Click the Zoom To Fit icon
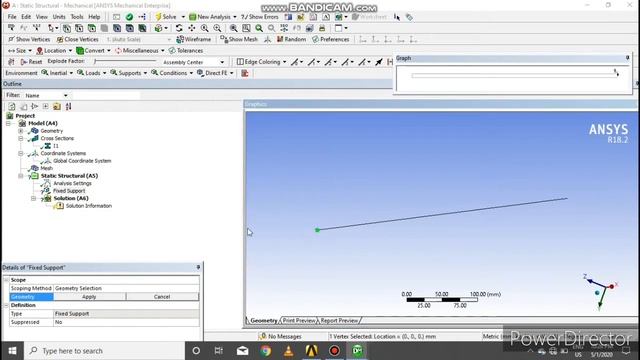The image size is (640, 360). click(233, 28)
